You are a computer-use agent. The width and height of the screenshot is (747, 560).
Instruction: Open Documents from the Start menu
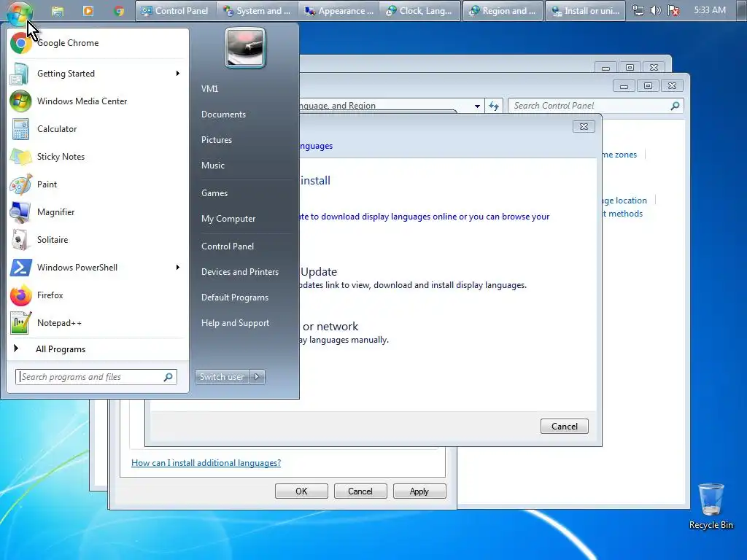[x=223, y=114]
